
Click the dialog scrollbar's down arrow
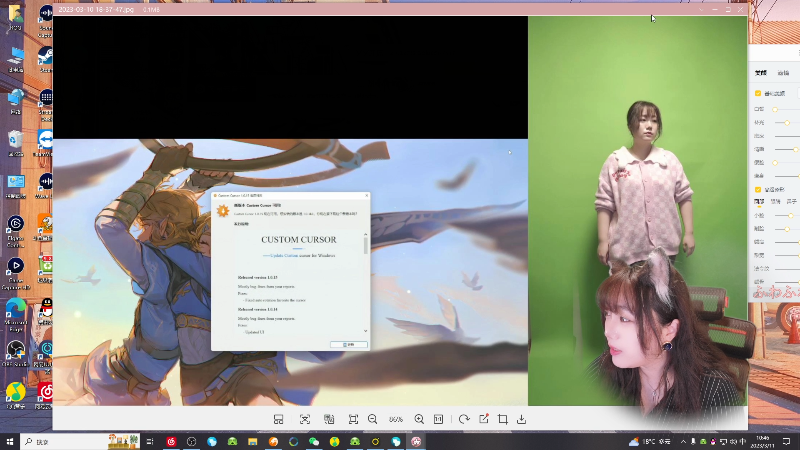tap(365, 331)
